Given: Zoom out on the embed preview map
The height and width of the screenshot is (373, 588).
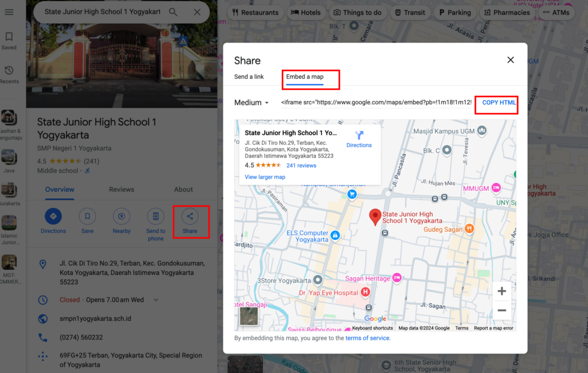Looking at the screenshot, I should pyautogui.click(x=502, y=310).
